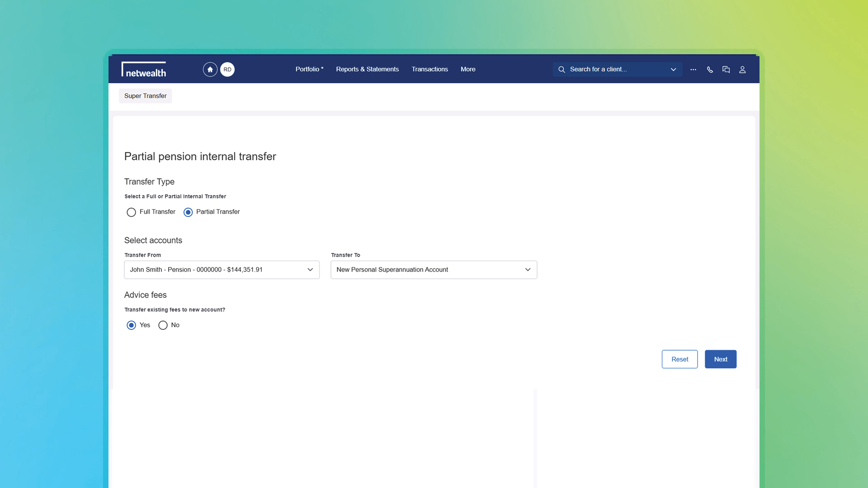
Task: Select Yes for transferring existing fees
Action: (x=131, y=325)
